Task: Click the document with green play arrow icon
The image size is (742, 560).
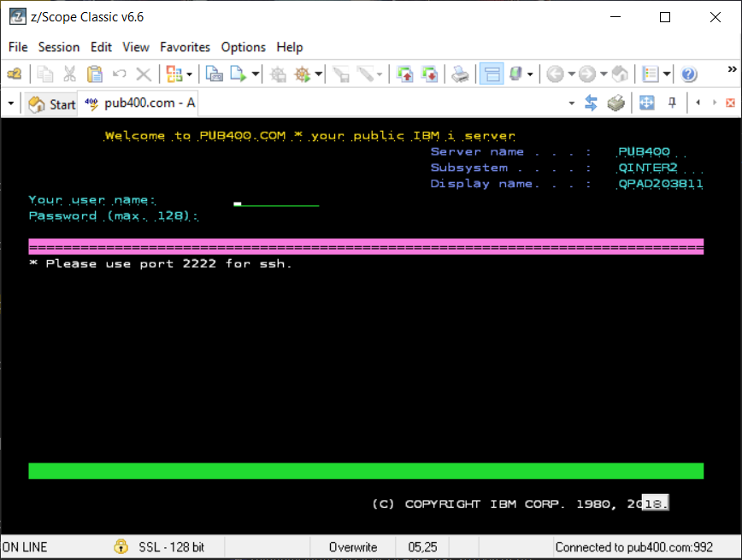Action: coord(238,74)
